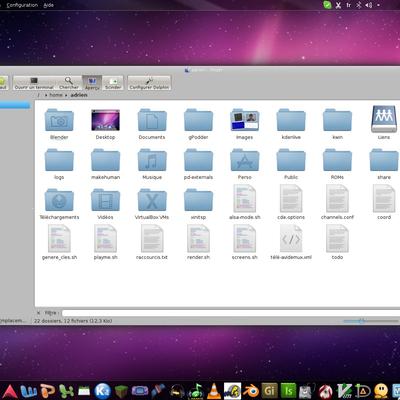Select the Images folder
Screen dimensions: 400x400
point(244,124)
